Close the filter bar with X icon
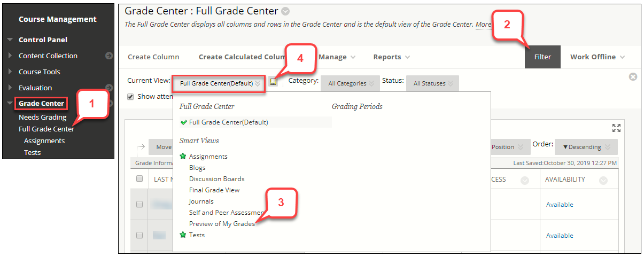644x257 pixels. 633,77
